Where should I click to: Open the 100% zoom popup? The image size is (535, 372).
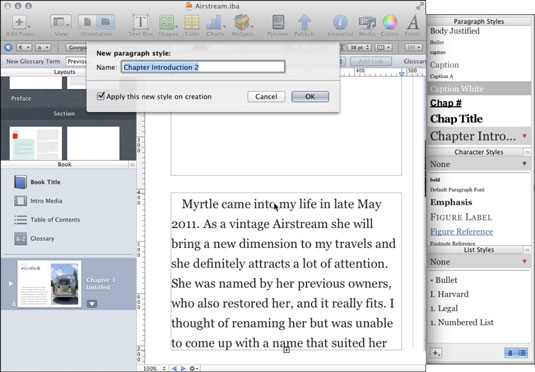(x=155, y=368)
